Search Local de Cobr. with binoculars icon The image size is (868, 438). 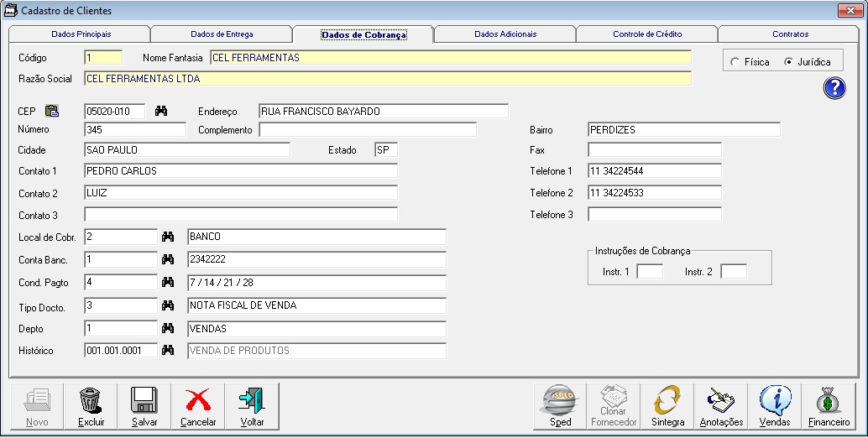pyautogui.click(x=167, y=237)
